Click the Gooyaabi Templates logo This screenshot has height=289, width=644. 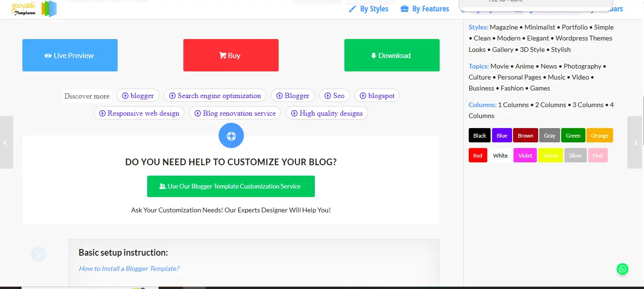point(34,9)
